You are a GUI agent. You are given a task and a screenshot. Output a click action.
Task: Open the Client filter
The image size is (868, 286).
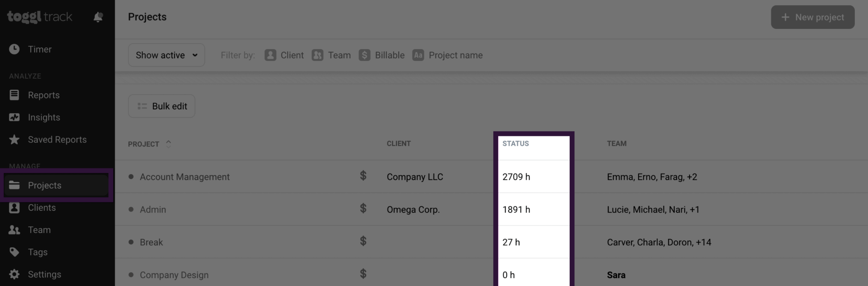(x=270, y=55)
